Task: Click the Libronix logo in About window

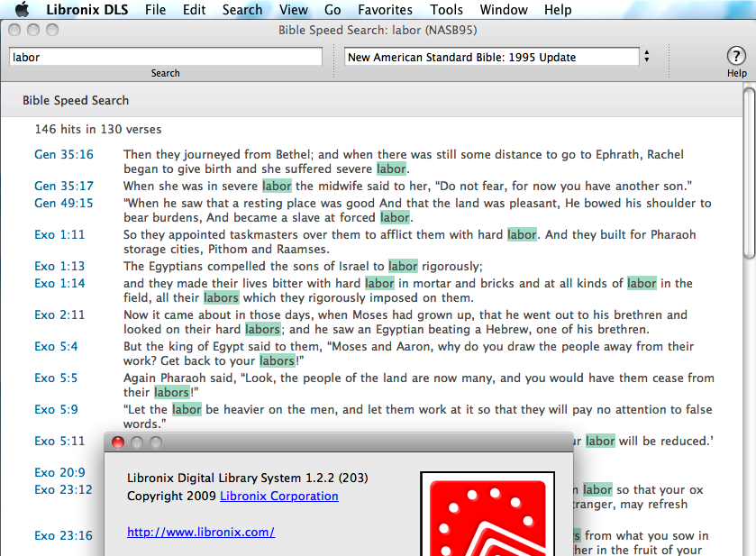Action: tap(487, 514)
